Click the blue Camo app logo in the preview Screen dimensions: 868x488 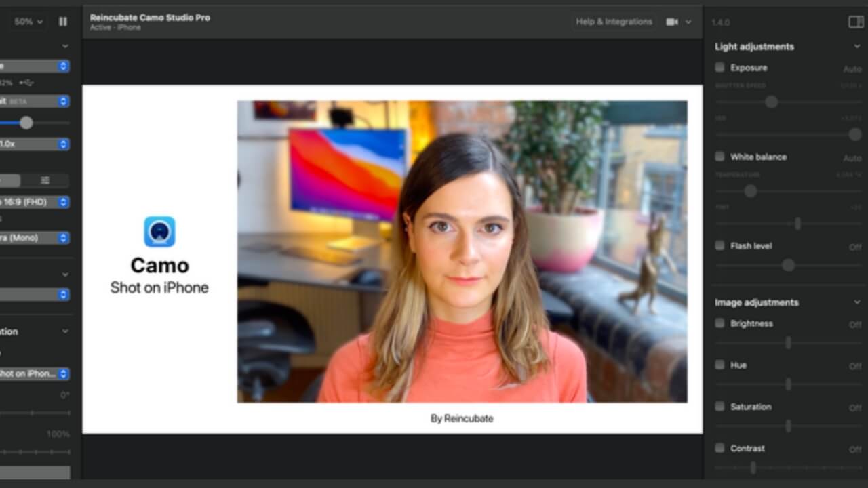(159, 232)
